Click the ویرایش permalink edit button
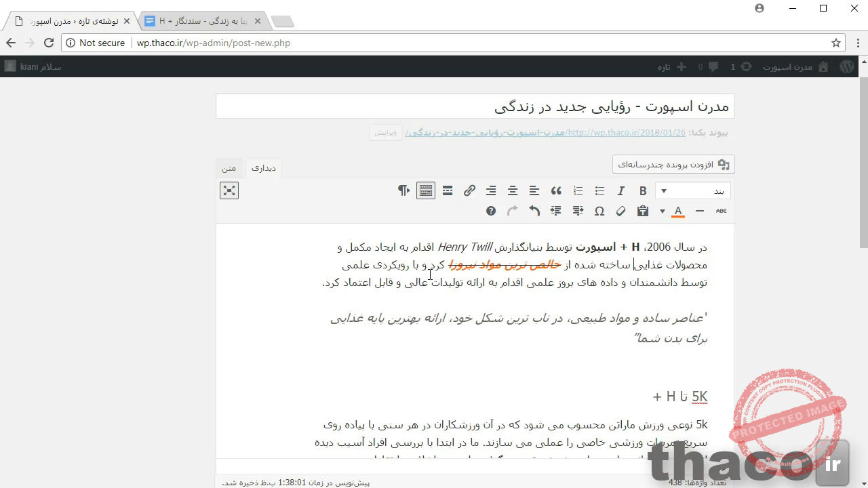The width and height of the screenshot is (868, 488). pyautogui.click(x=385, y=133)
